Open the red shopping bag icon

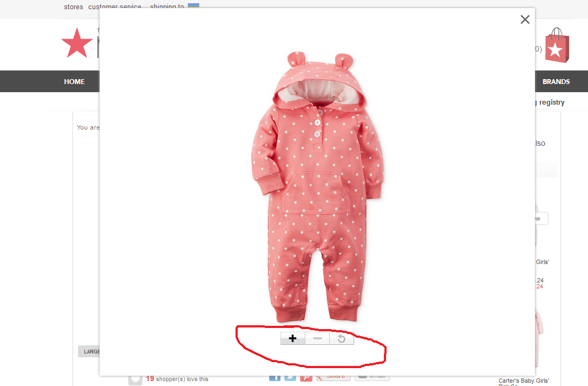coord(557,45)
